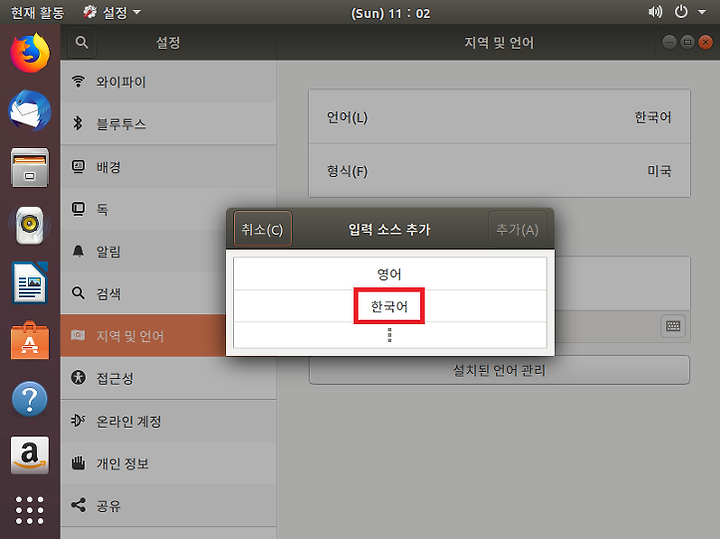Launch Amazon from the dock

click(x=30, y=455)
